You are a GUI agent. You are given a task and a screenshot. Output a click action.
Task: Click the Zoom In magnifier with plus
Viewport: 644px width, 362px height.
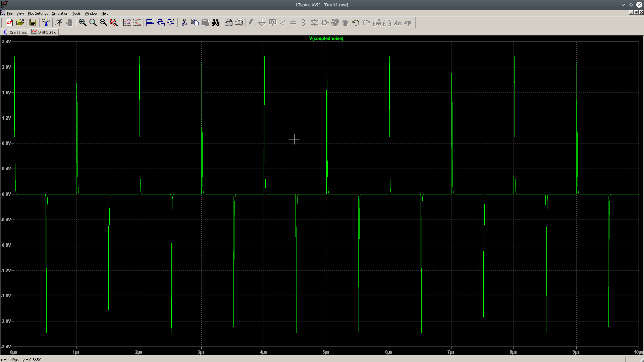pyautogui.click(x=83, y=22)
